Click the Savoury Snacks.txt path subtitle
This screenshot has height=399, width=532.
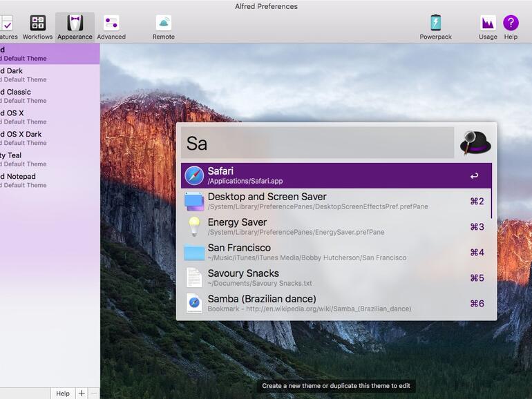[x=260, y=283]
